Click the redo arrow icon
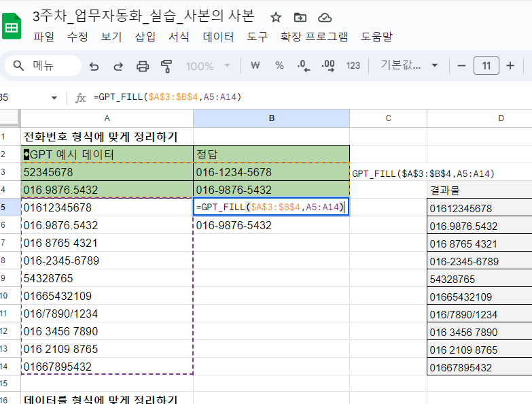532x404 pixels. [x=118, y=66]
